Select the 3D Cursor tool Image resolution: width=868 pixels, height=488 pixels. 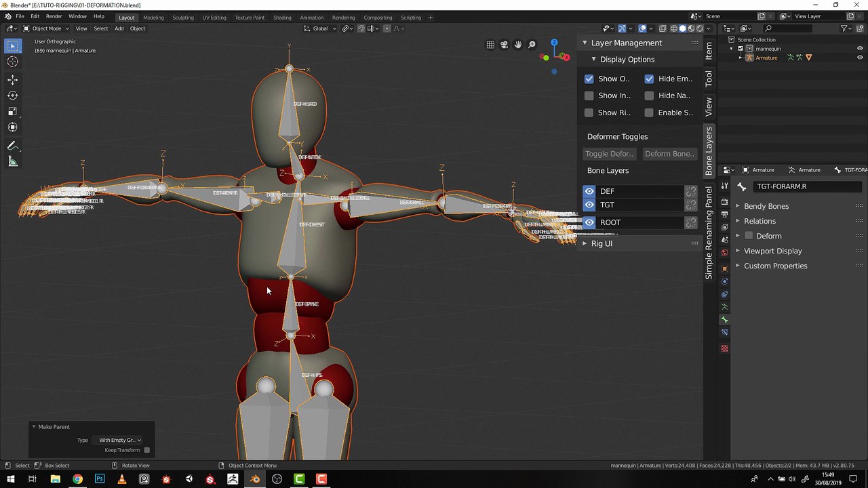coord(12,62)
